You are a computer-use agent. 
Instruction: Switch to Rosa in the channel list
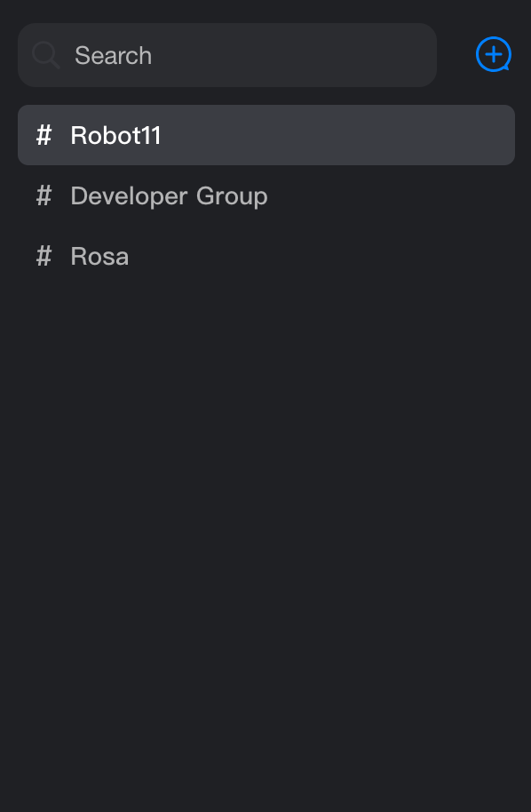pyautogui.click(x=266, y=256)
